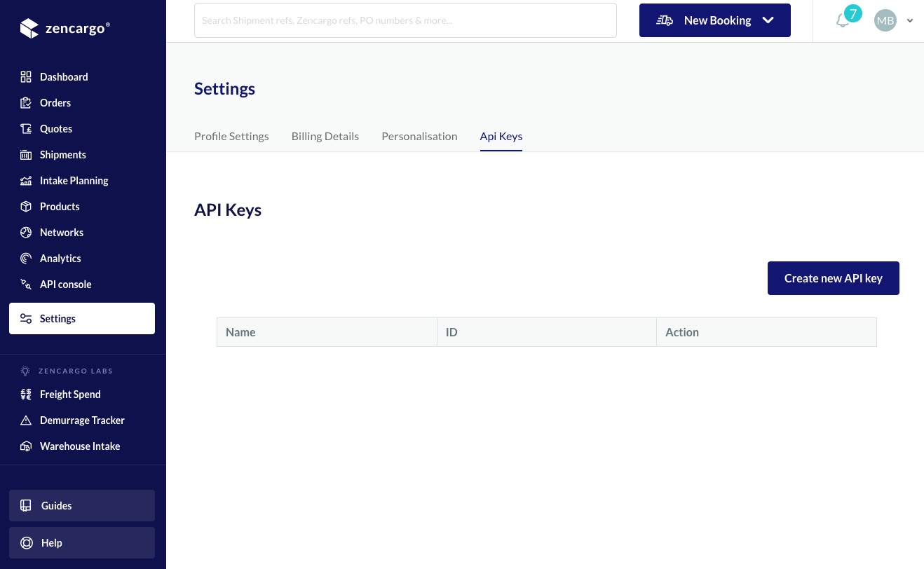Click the shipment search field
Screen dimensions: 924x569
(x=405, y=20)
